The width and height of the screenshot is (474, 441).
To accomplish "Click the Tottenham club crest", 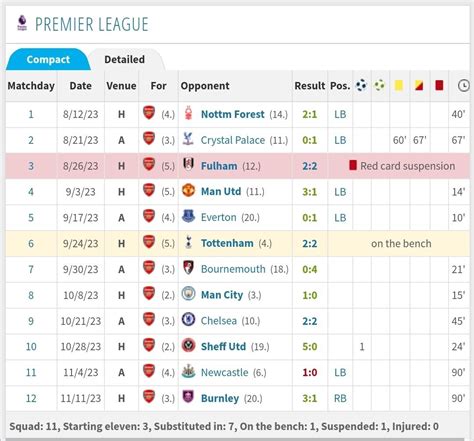I will click(x=188, y=243).
